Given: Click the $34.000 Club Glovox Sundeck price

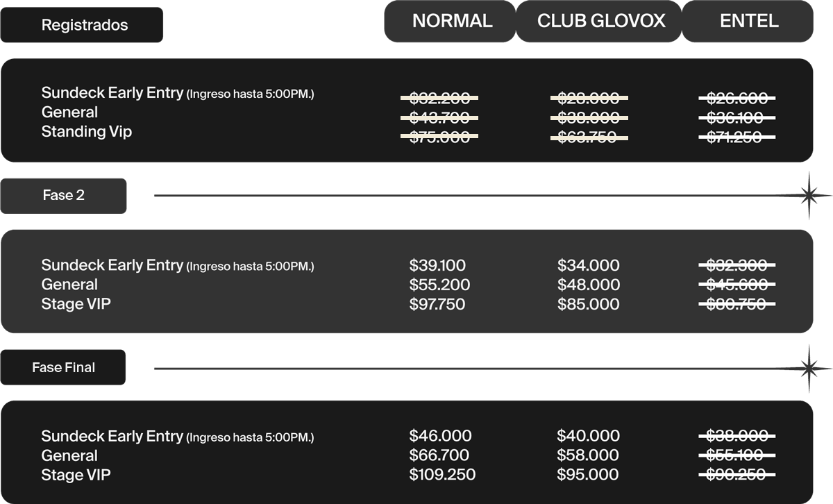Looking at the screenshot, I should [588, 265].
